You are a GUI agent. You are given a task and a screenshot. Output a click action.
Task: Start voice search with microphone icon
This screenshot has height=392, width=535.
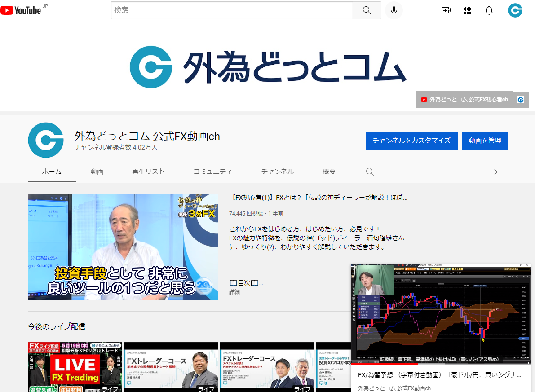[x=394, y=10]
